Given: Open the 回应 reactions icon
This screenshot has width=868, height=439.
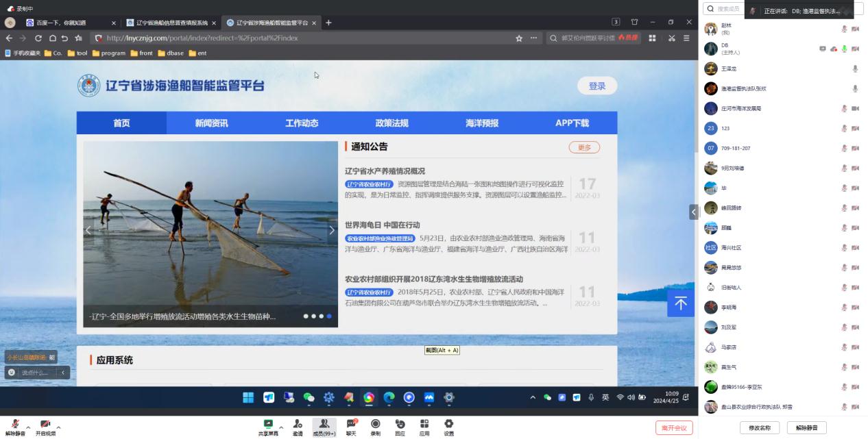Looking at the screenshot, I should coord(400,425).
